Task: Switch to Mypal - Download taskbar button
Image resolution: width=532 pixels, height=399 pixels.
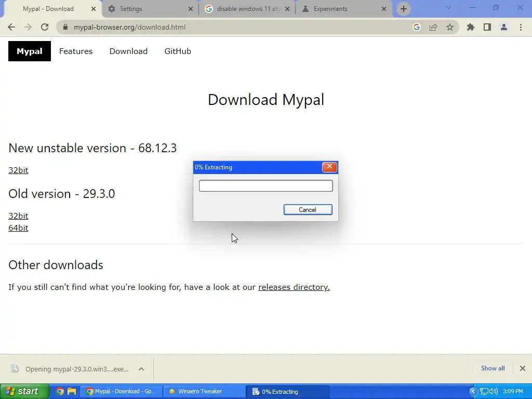Action: coord(121,392)
